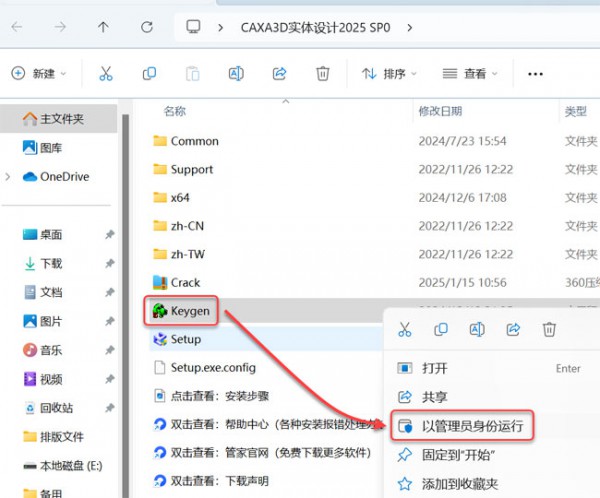
Task: Select the Keygen file
Action: coord(181,311)
